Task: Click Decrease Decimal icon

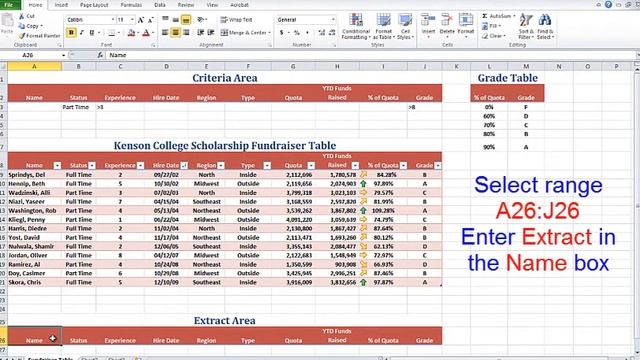Action: point(332,32)
